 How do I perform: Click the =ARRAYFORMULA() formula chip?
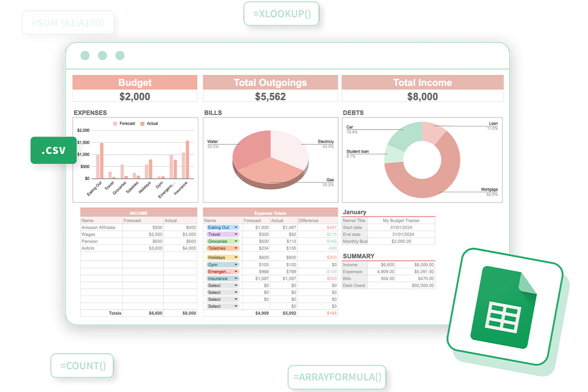click(337, 377)
